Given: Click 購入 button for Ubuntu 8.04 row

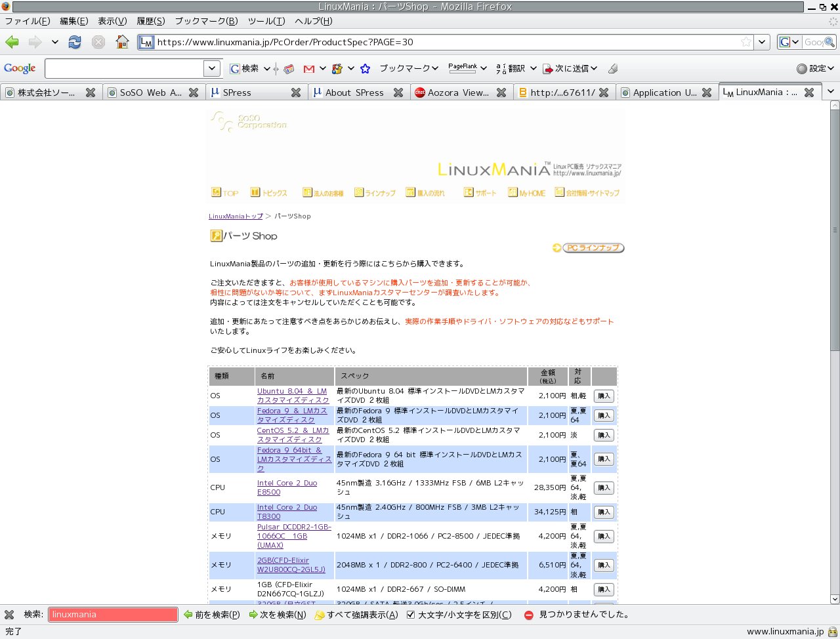Looking at the screenshot, I should tap(604, 396).
